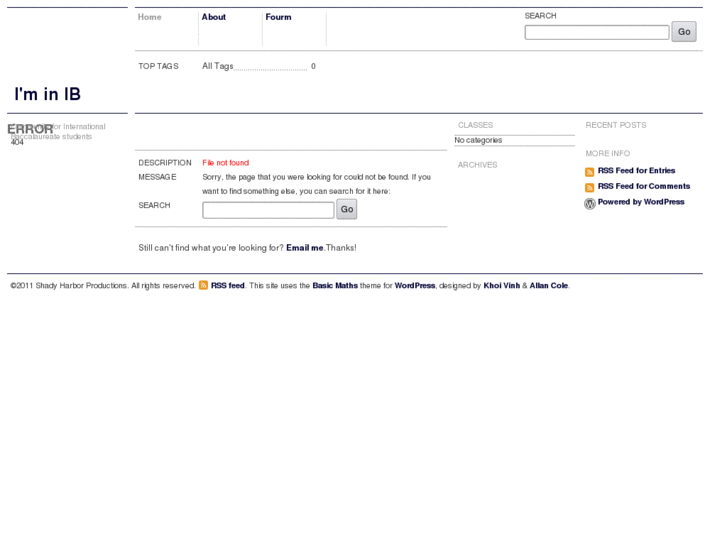This screenshot has height=545, width=727.
Task: Click the orange RSS icon for Entries
Action: click(x=589, y=172)
